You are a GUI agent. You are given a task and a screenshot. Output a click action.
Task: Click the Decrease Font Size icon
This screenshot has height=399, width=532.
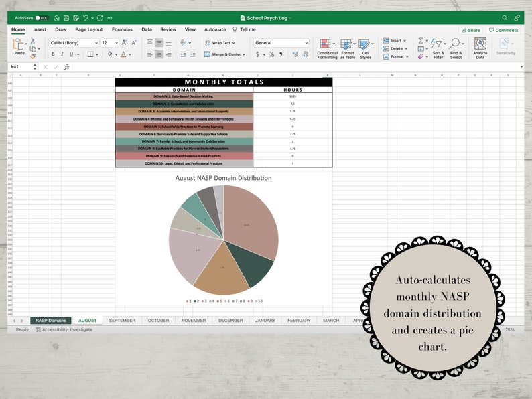coord(134,43)
